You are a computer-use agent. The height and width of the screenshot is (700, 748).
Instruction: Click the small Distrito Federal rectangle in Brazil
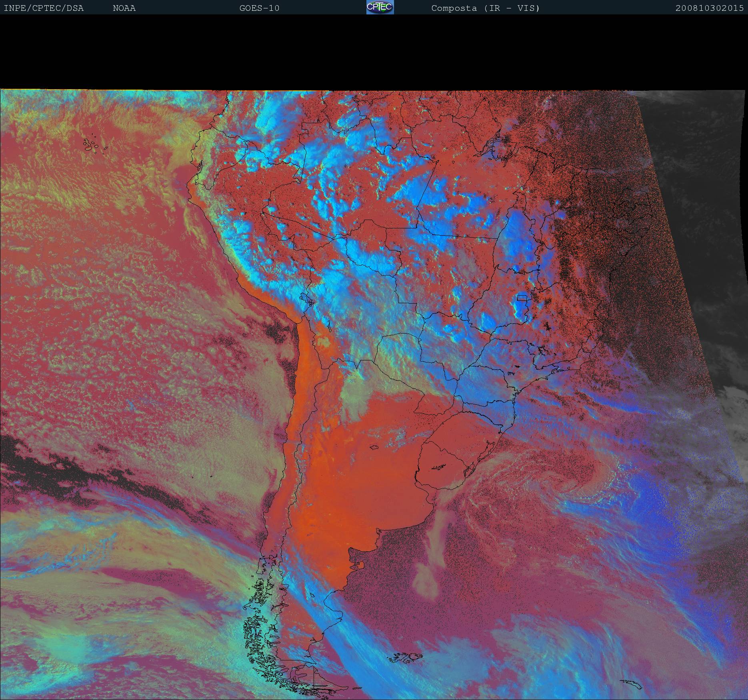tap(522, 298)
